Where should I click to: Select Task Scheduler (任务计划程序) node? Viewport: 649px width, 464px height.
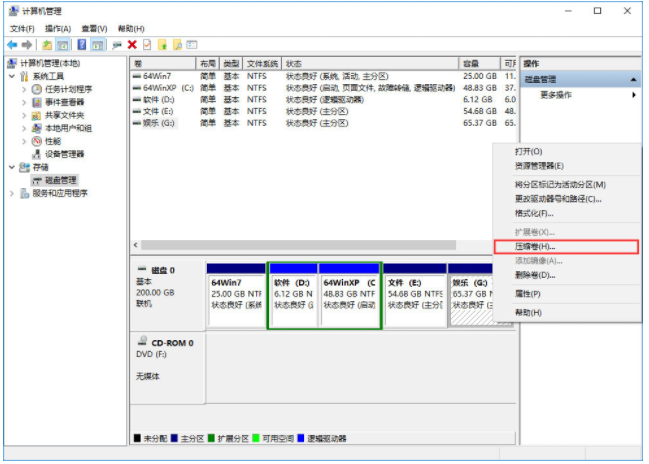(x=67, y=89)
